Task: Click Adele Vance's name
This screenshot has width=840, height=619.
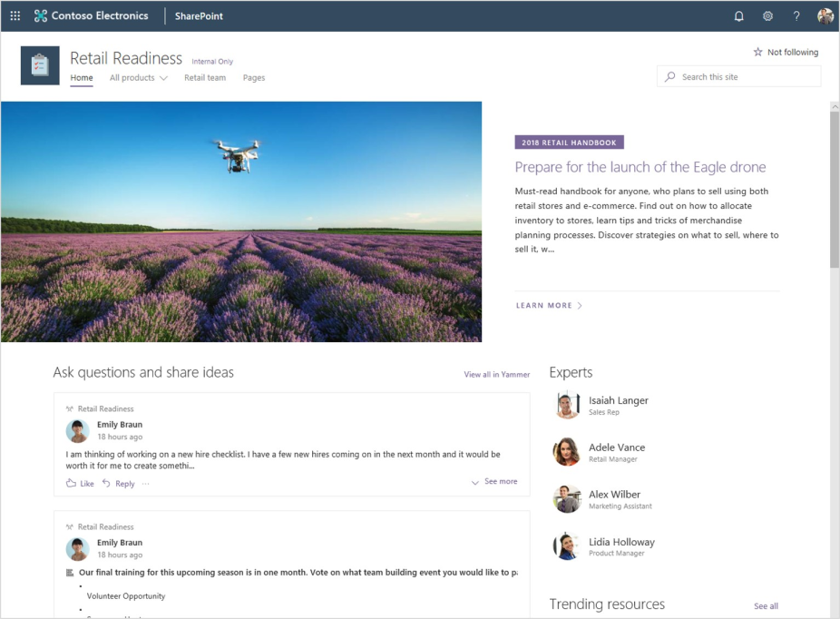Action: pyautogui.click(x=617, y=447)
